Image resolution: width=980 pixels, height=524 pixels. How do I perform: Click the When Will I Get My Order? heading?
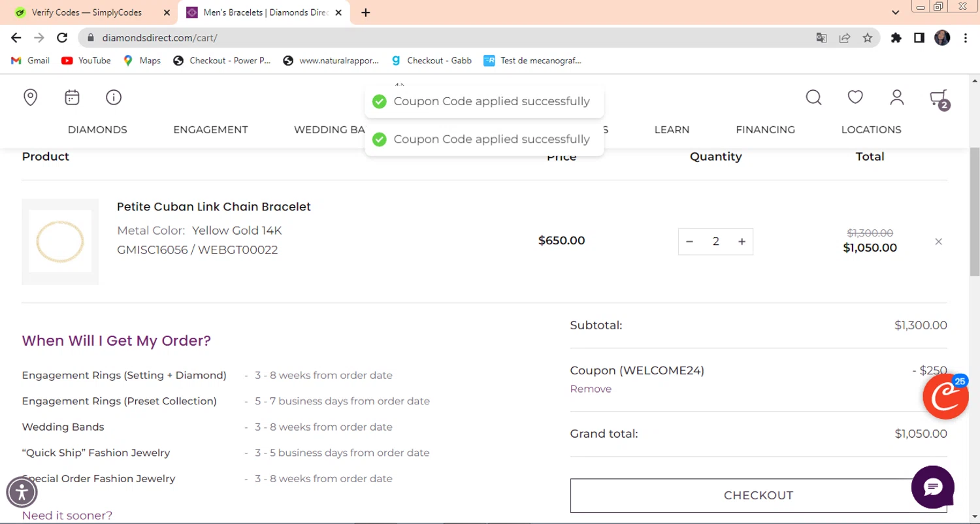[116, 340]
